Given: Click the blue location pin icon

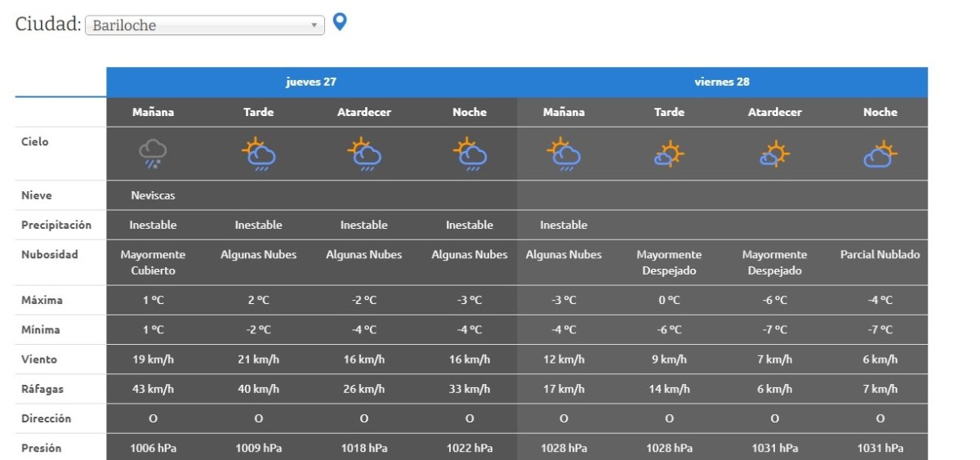Looking at the screenshot, I should click(x=340, y=22).
